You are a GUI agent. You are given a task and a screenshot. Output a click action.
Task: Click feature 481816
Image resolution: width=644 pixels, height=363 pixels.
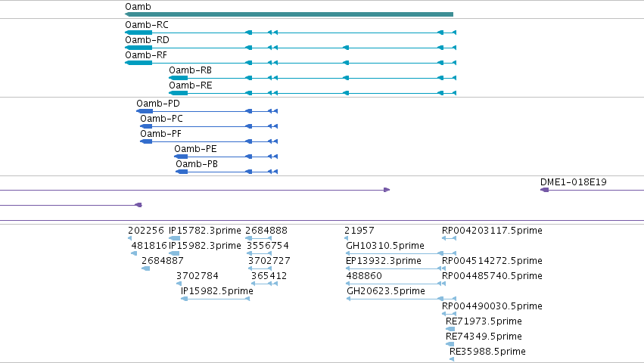click(149, 246)
